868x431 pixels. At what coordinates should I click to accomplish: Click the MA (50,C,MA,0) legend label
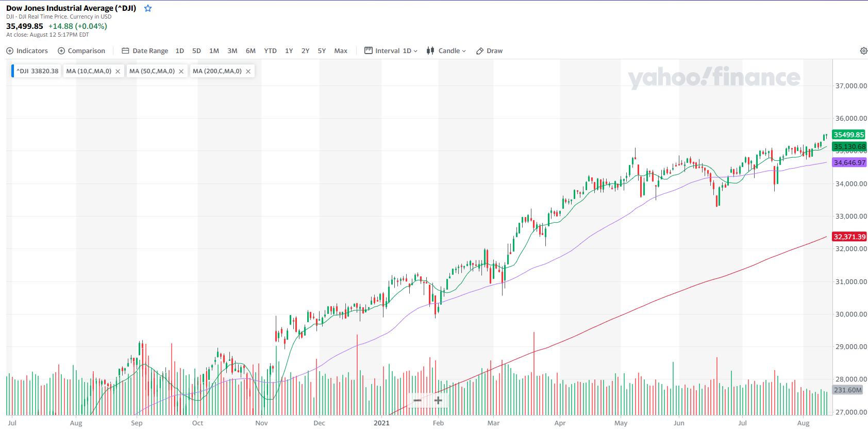pos(152,71)
